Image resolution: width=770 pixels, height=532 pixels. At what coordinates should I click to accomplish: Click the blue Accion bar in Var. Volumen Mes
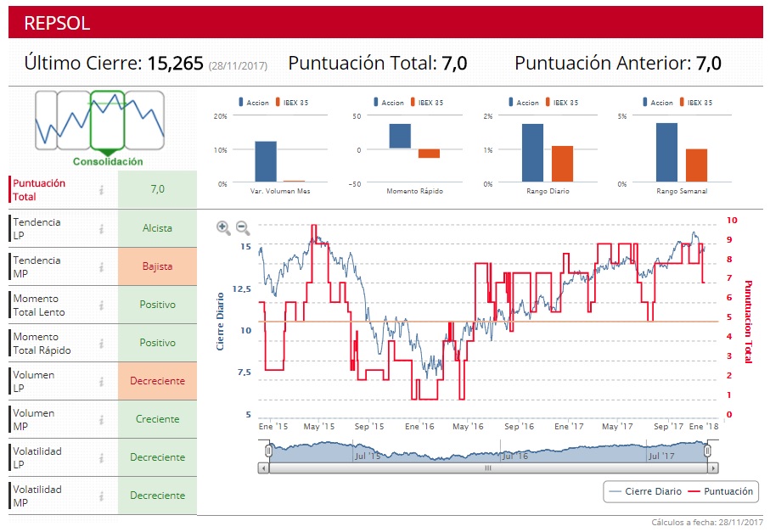[x=266, y=161]
